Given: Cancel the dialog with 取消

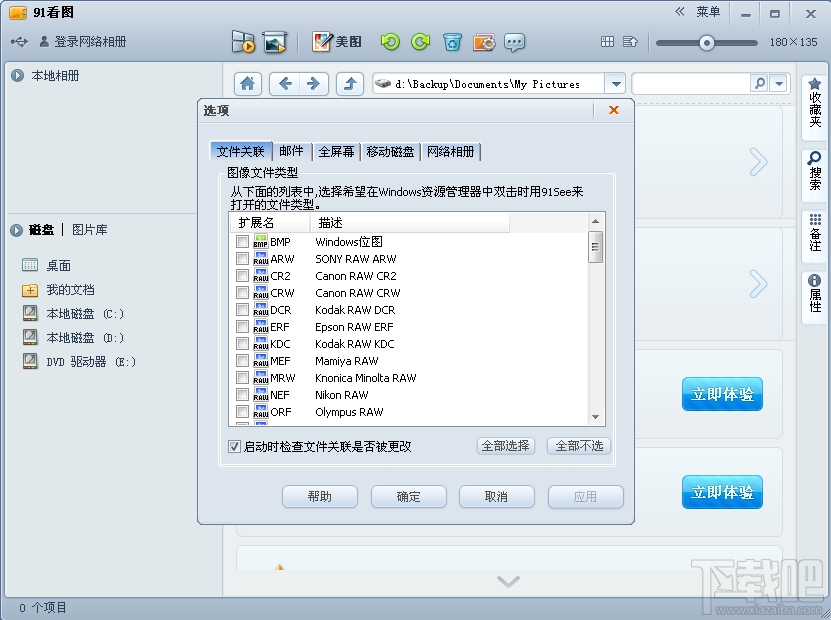Looking at the screenshot, I should tap(496, 497).
